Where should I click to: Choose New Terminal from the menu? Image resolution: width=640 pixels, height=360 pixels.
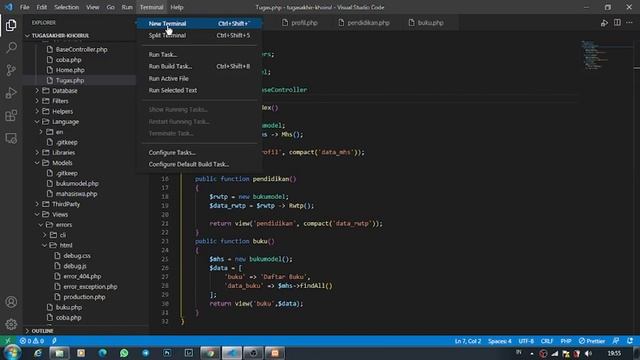199,24
